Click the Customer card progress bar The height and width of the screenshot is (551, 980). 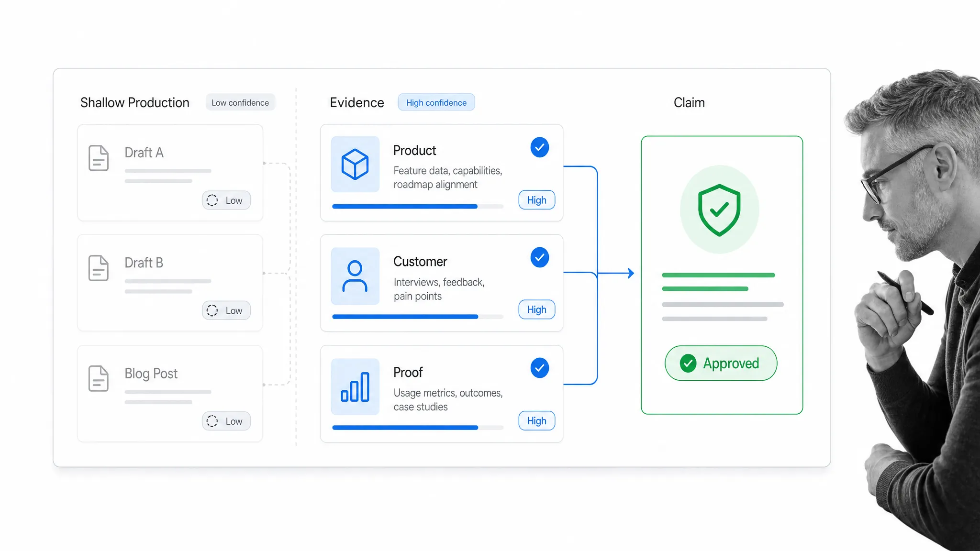(418, 317)
